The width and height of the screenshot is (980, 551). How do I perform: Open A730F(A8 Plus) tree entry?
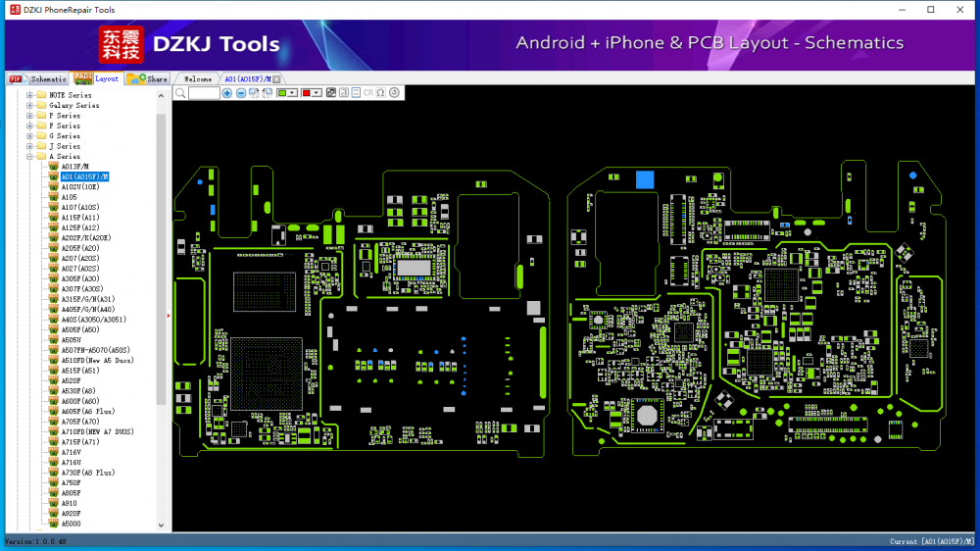pyautogui.click(x=87, y=473)
